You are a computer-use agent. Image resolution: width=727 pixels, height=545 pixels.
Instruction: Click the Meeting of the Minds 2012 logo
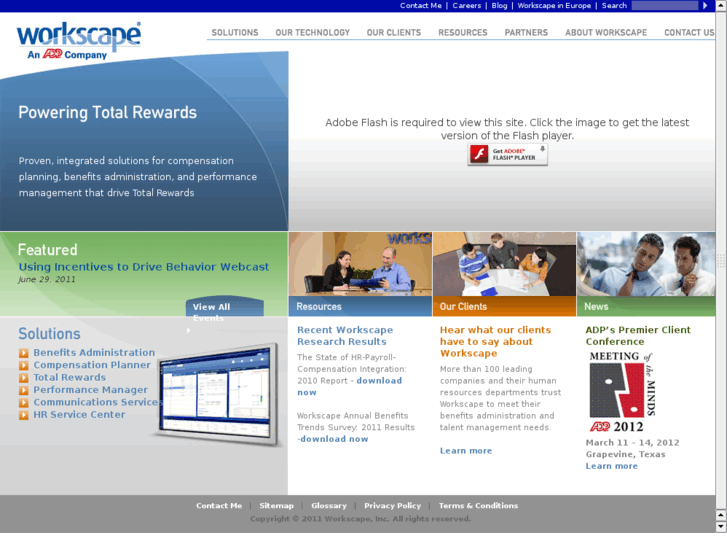[622, 392]
